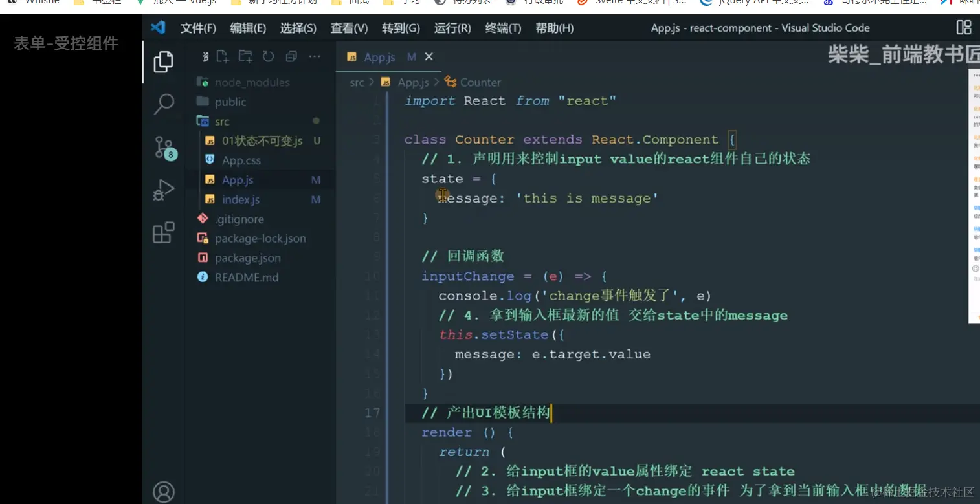Click the 'state = {' code line
This screenshot has height=504, width=980.
459,179
